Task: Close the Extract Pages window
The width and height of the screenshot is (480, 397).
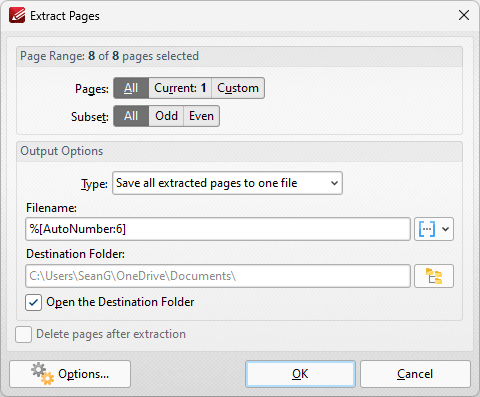Action: point(464,15)
